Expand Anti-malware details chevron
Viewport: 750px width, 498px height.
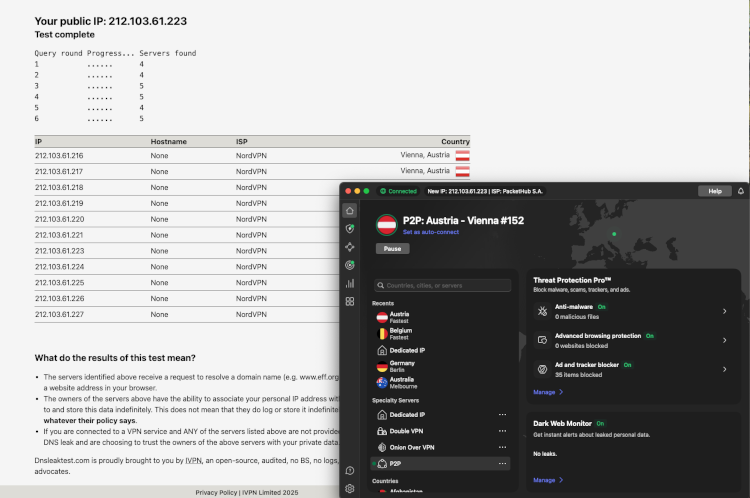(725, 311)
